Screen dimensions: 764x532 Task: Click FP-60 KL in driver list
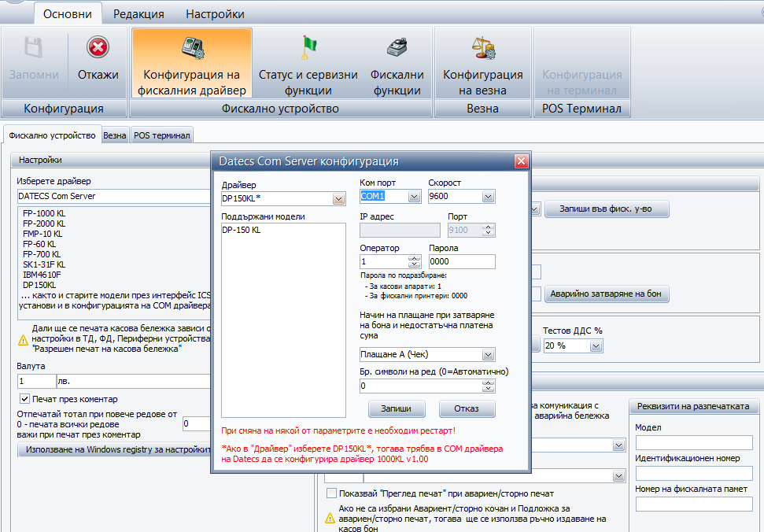(x=39, y=244)
